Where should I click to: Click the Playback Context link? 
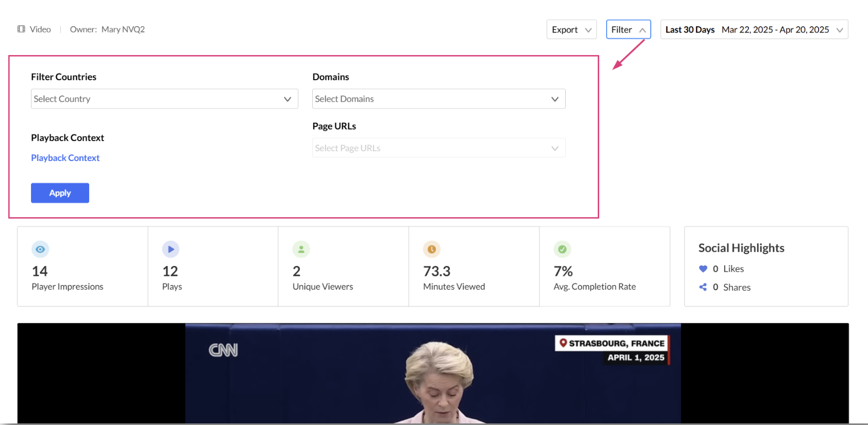(65, 158)
